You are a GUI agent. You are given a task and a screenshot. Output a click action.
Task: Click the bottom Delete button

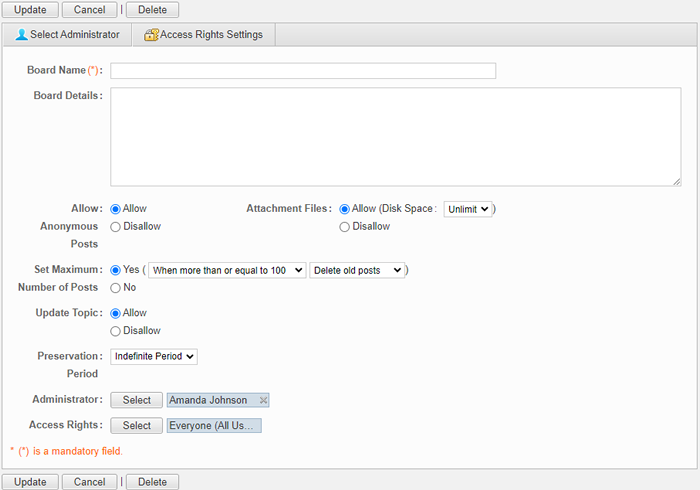pos(152,482)
